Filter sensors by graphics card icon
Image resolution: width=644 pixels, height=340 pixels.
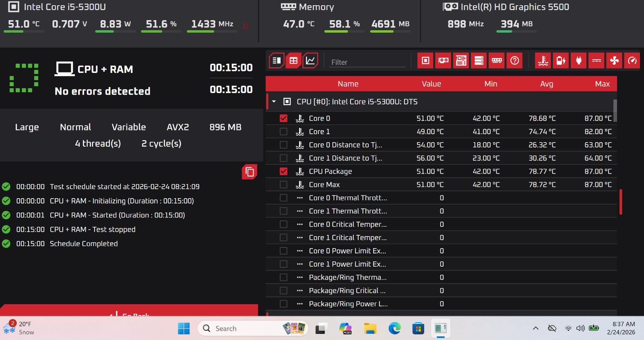pos(443,60)
